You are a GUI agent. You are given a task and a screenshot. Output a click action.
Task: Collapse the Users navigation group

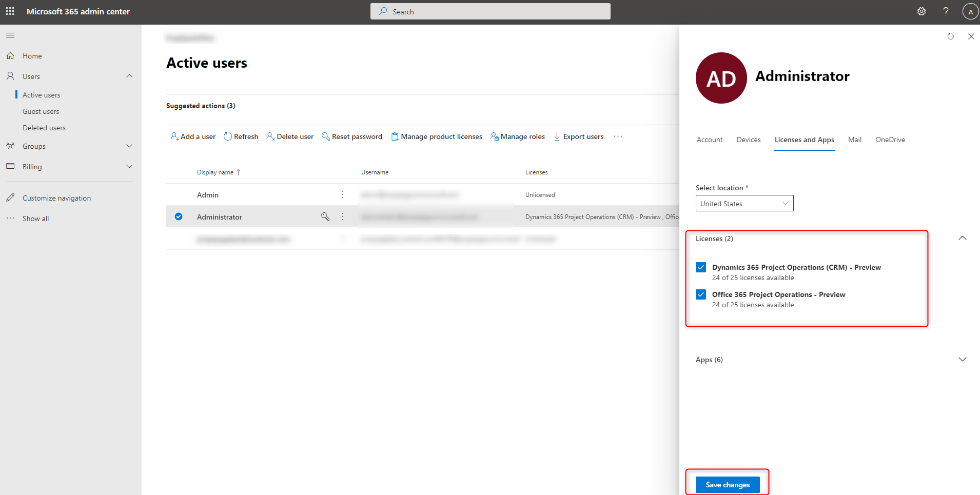pos(129,76)
